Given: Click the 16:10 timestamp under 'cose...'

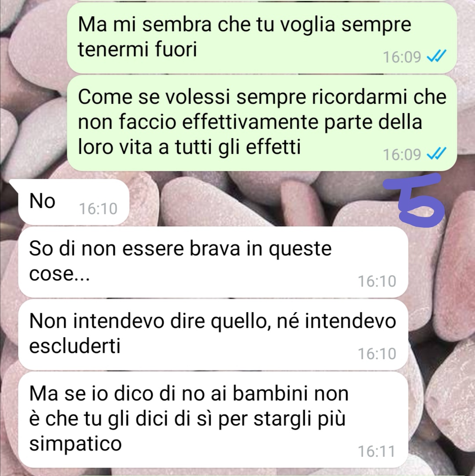Looking at the screenshot, I should (377, 281).
